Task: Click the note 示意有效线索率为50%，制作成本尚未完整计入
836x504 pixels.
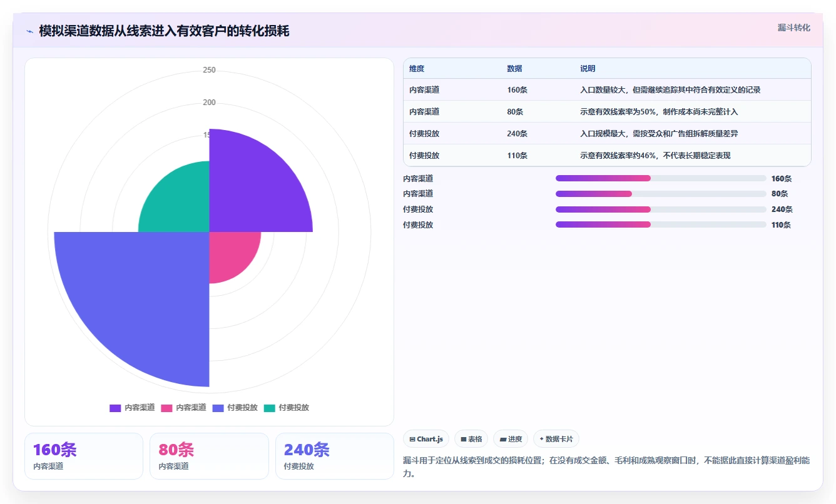Action: 659,112
